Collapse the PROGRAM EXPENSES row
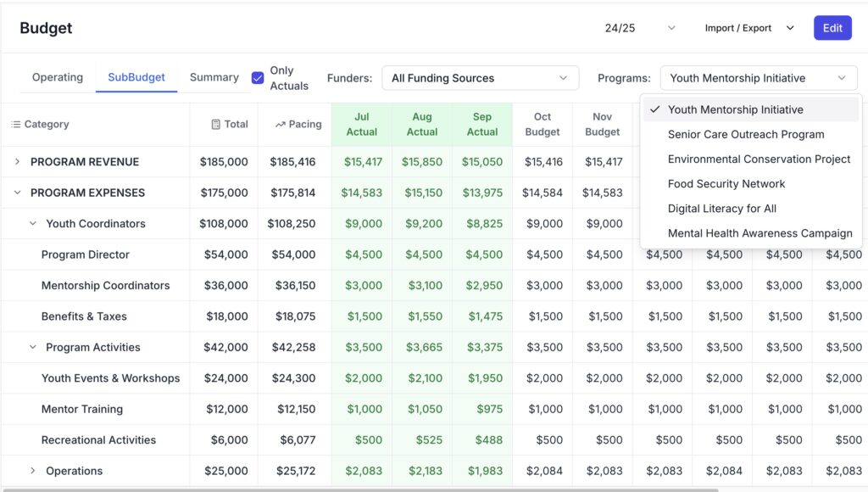This screenshot has height=492, width=868. click(x=17, y=193)
